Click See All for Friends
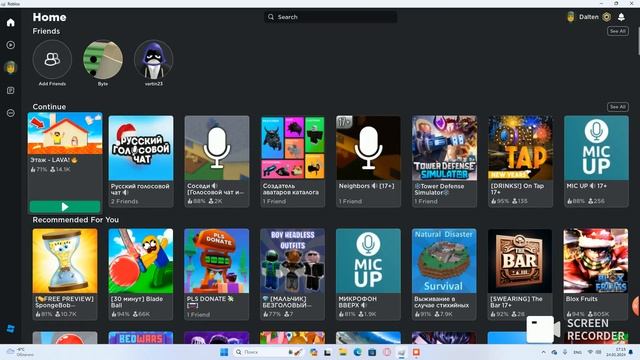Image resolution: width=640 pixels, height=360 pixels. point(618,31)
